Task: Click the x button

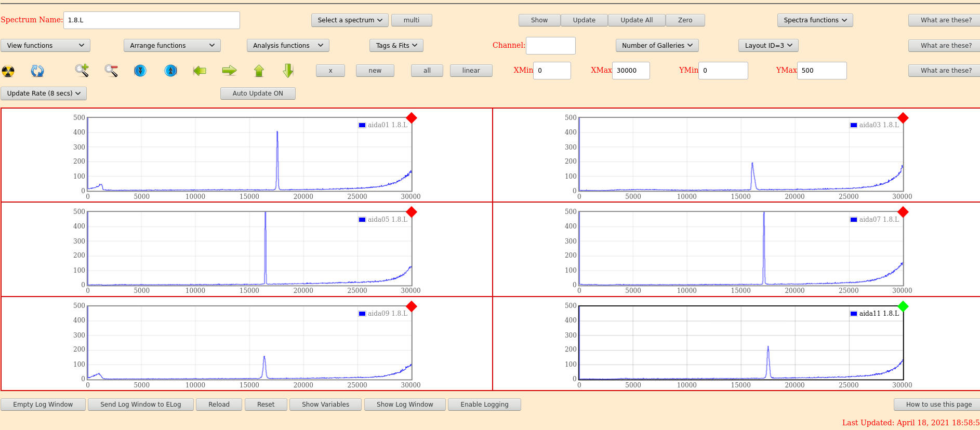Action: point(330,71)
